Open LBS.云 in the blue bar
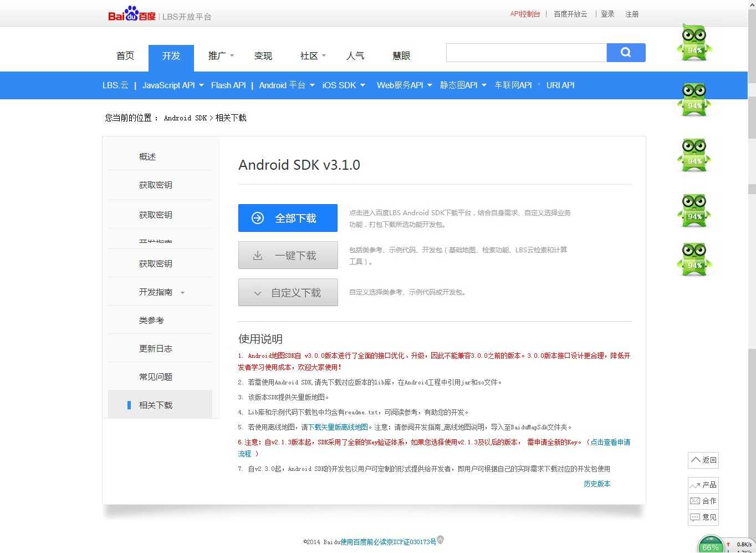The image size is (756, 553). pyautogui.click(x=115, y=85)
